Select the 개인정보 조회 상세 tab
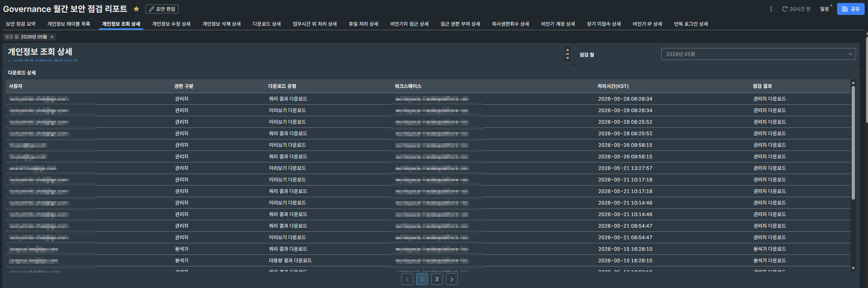868x288 pixels. click(x=121, y=24)
